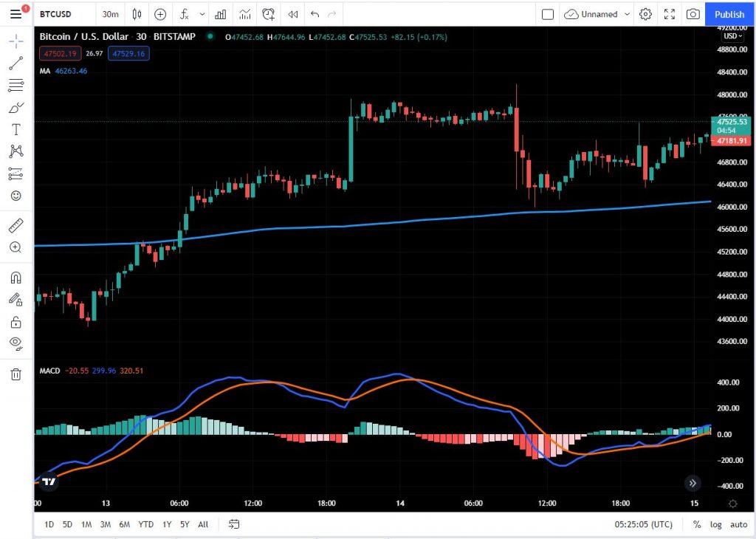Click the Unnamed saved layout button
This screenshot has height=539, width=756.
pos(591,15)
